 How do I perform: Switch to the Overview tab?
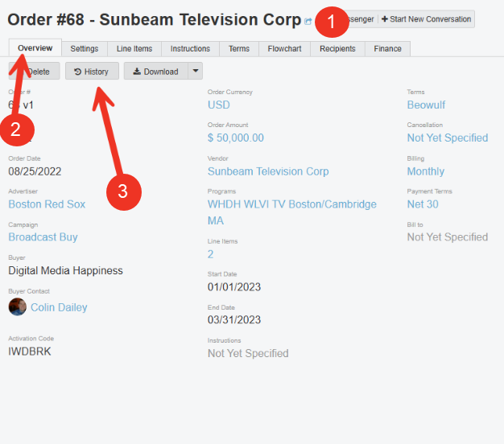click(35, 48)
